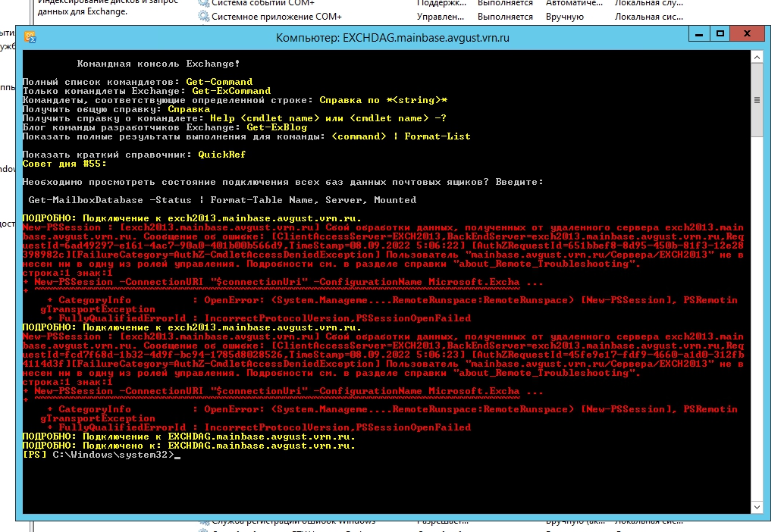Click the 'Get-Command' text in console

tap(219, 82)
